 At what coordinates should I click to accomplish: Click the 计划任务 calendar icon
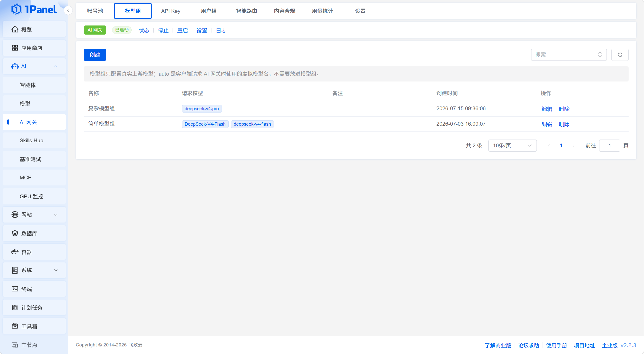15,307
